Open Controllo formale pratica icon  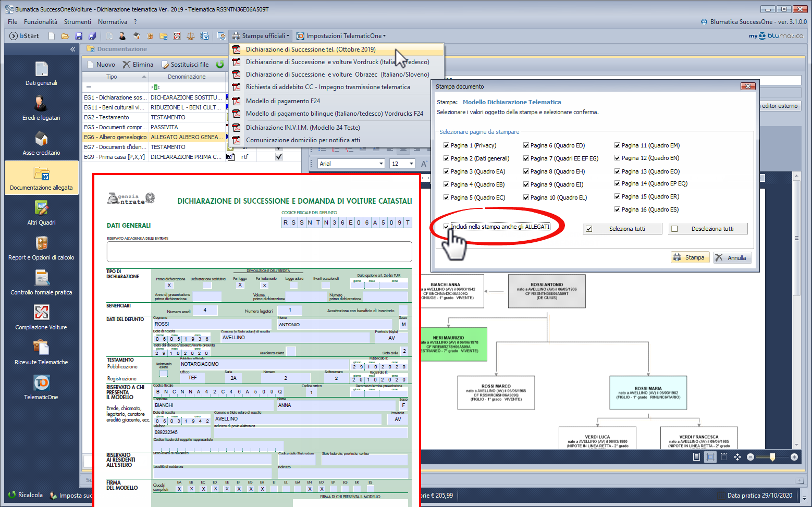tap(41, 278)
